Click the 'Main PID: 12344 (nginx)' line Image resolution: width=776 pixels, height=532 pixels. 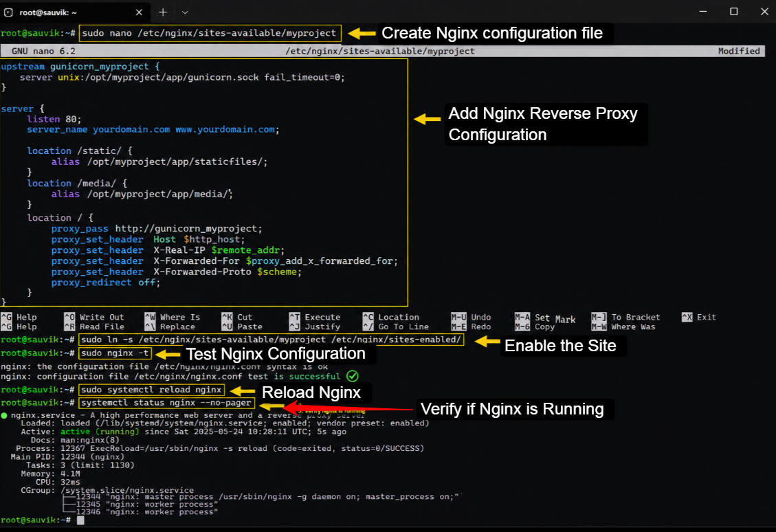click(67, 457)
